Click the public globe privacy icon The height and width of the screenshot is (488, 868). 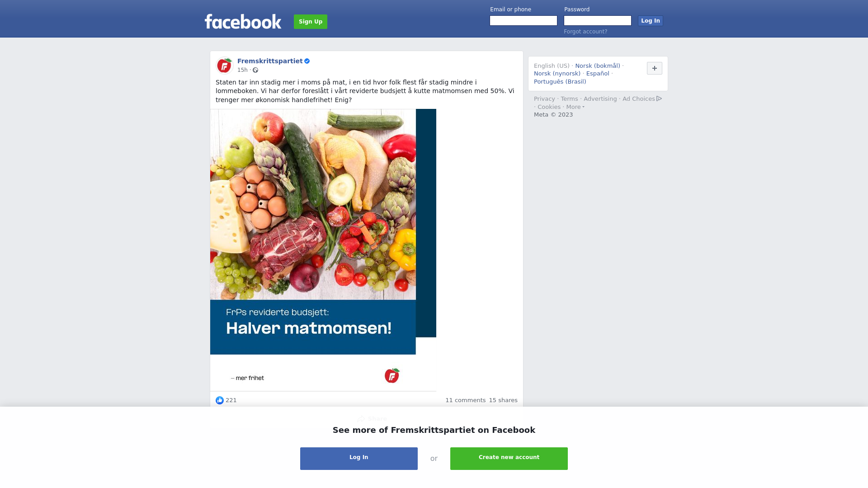coord(255,70)
